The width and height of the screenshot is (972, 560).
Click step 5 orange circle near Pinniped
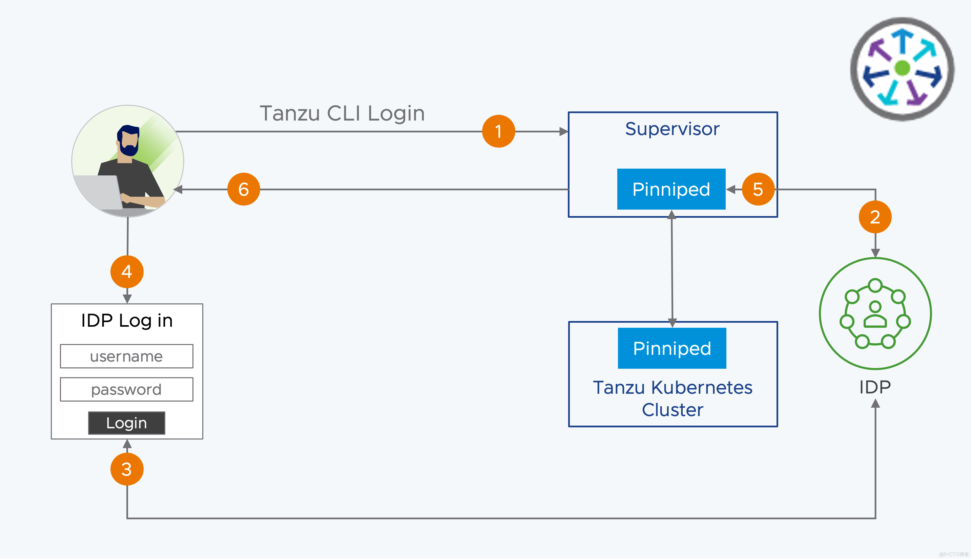pos(758,189)
